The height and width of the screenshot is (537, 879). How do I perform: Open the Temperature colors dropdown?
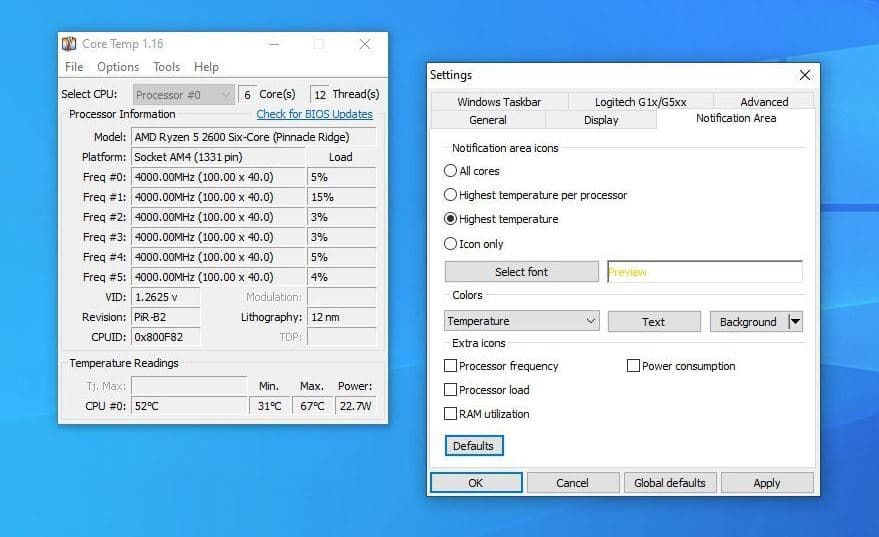521,321
